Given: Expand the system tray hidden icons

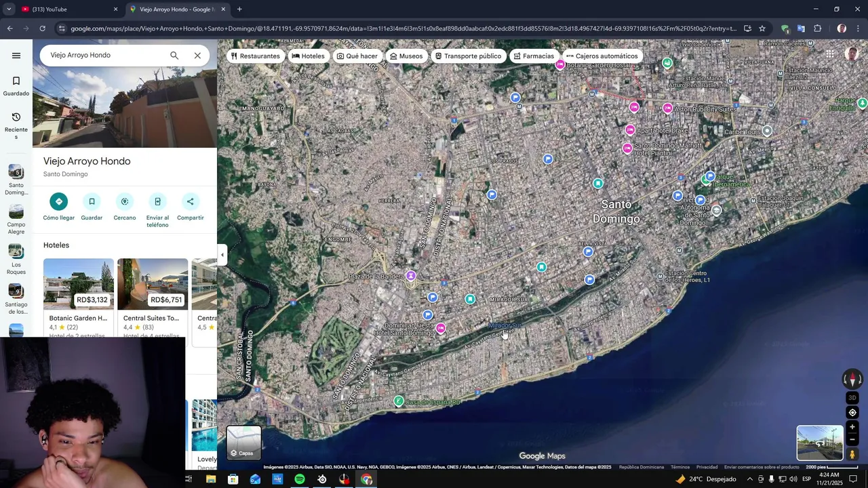Looking at the screenshot, I should [749, 479].
